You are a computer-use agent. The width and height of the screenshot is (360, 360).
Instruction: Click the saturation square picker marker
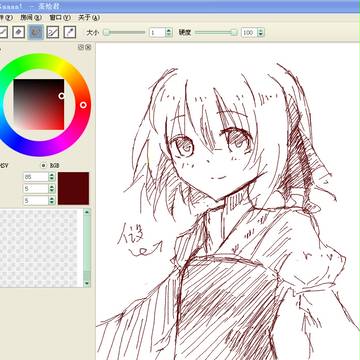pos(61,96)
